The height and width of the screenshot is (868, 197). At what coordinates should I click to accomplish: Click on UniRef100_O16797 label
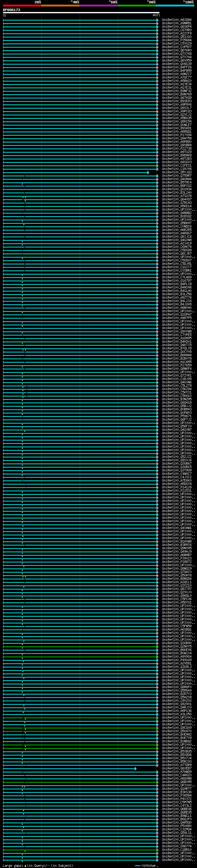click(x=177, y=281)
